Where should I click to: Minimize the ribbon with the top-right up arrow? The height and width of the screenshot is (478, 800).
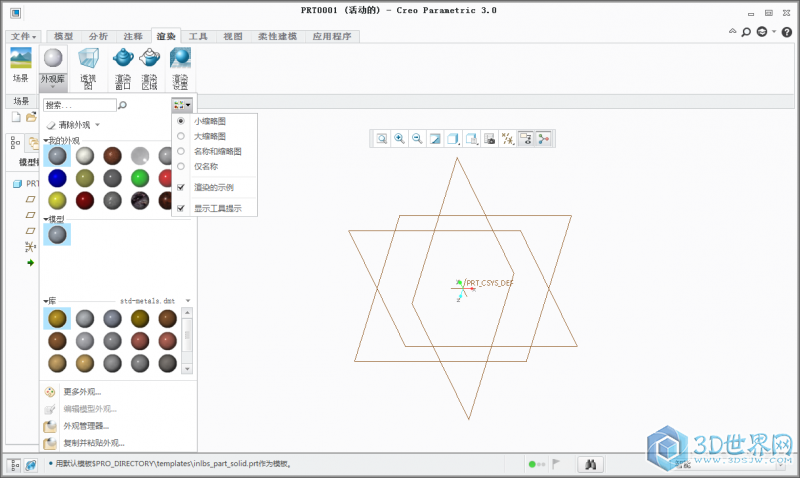[x=733, y=32]
